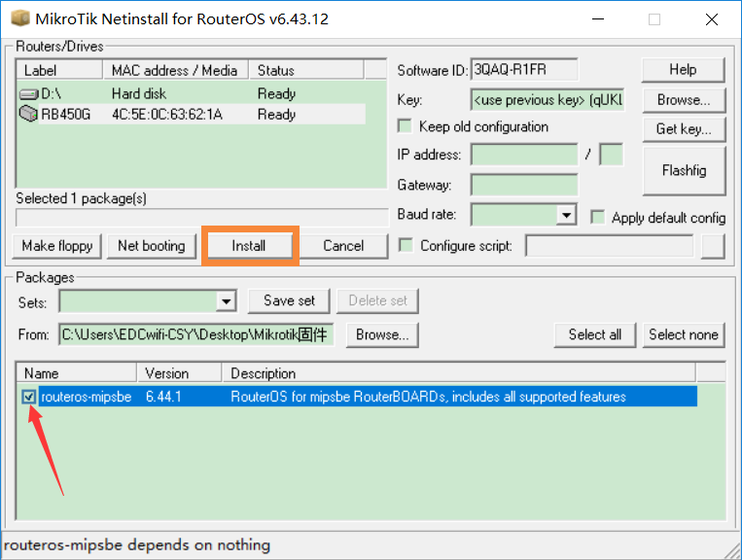This screenshot has height=560, width=742.
Task: Uncheck the routeros-mipsbe package checkbox
Action: 28,397
